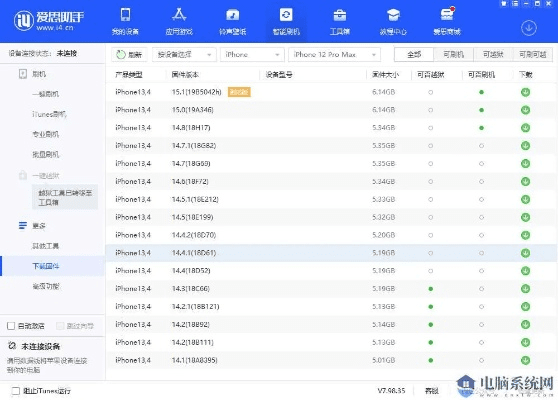
Task: Select 批量刷机 in the sidebar
Action: coord(46,154)
